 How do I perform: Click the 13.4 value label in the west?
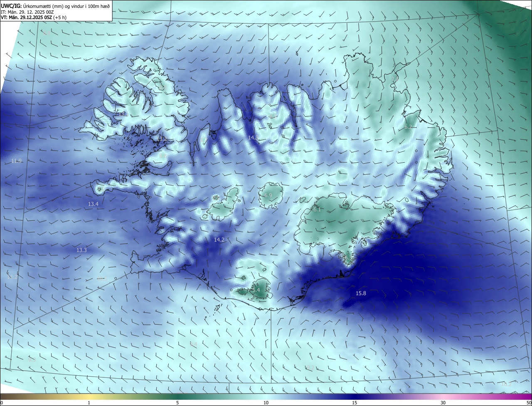coord(93,204)
